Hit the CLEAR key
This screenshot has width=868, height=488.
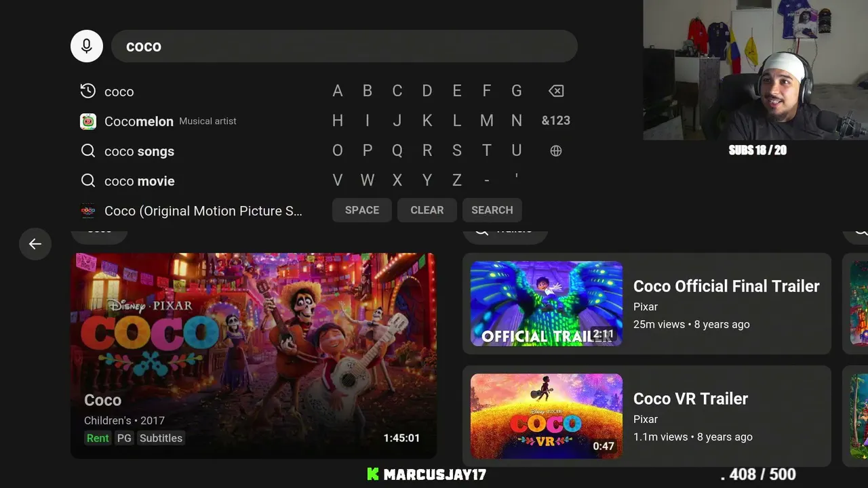click(427, 210)
